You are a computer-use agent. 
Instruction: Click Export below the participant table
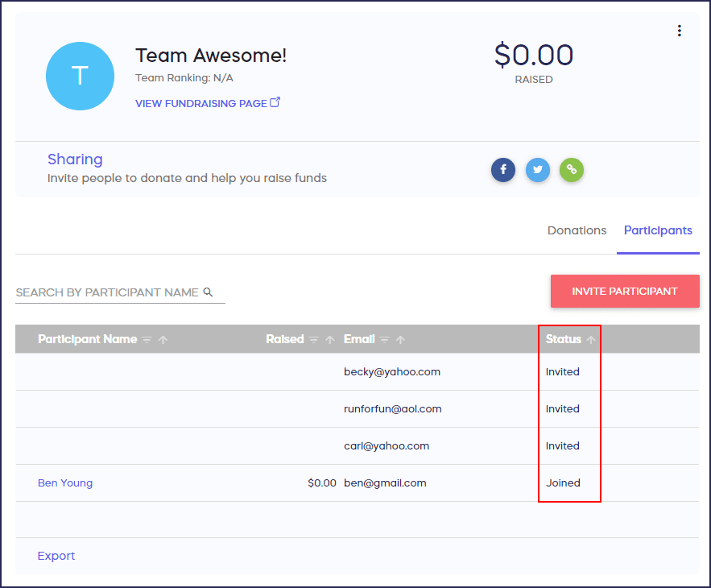56,556
